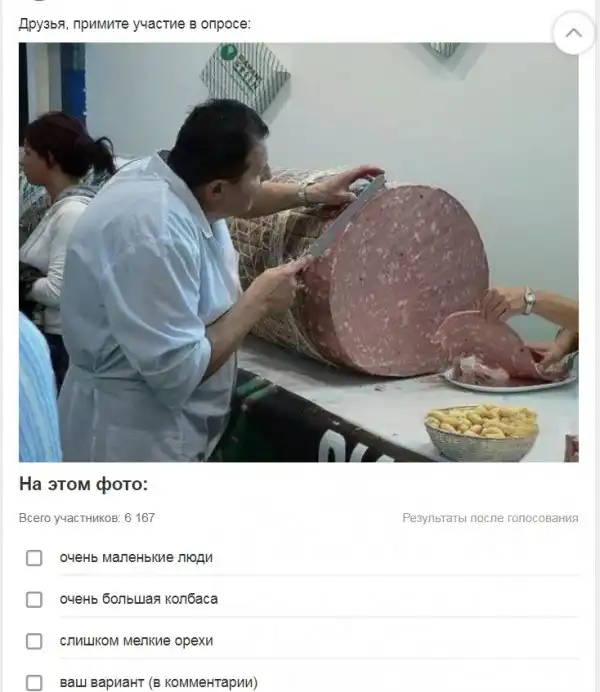Click the 'На этом фото:' poll title
The width and height of the screenshot is (600, 692).
83,484
